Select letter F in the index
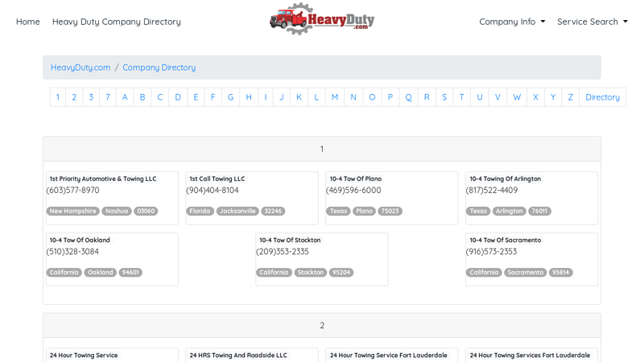The height and width of the screenshot is (362, 644). coord(213,97)
